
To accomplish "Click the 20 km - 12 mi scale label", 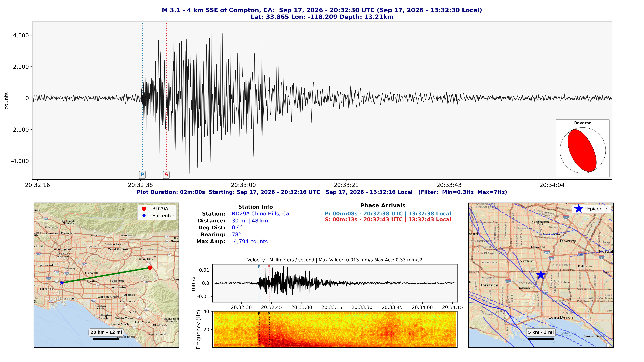I will coord(106,332).
